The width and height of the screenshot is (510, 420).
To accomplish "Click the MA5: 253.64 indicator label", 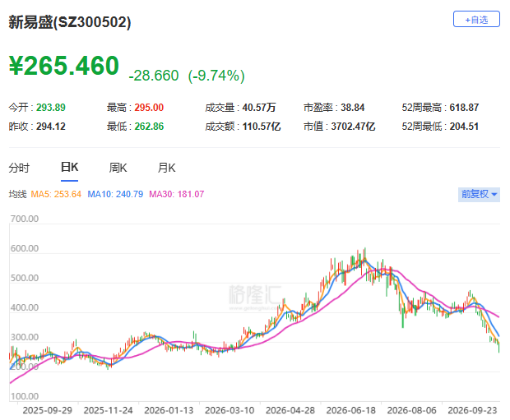I will coord(56,194).
